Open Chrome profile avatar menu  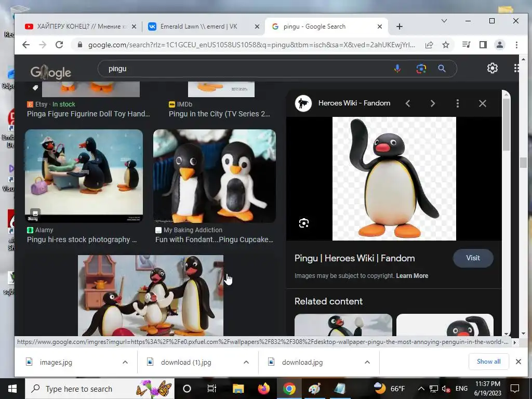500,45
